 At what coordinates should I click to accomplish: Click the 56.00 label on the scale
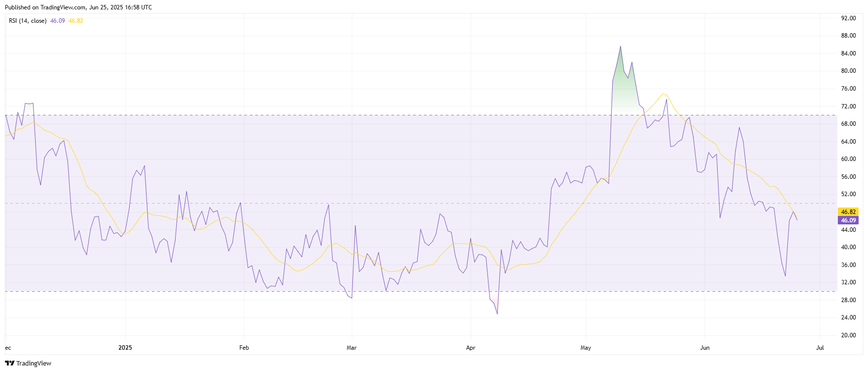[x=848, y=177]
